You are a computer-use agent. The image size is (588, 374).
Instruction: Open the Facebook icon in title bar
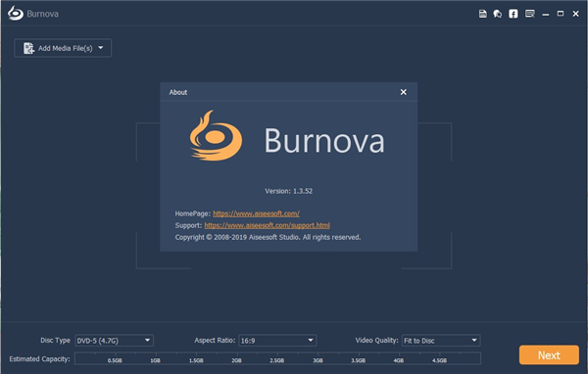[513, 14]
